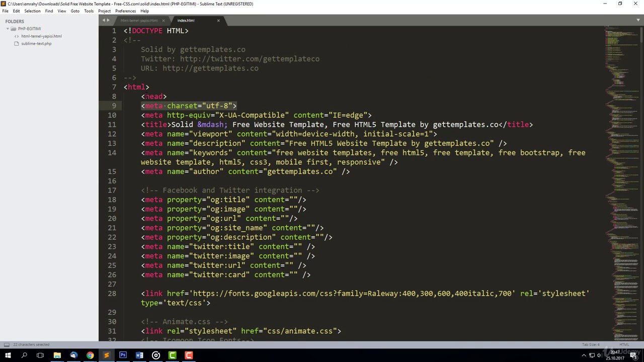Screen dimensions: 644x362
Task: Launch Google Chrome from the taskbar
Action: point(90,355)
